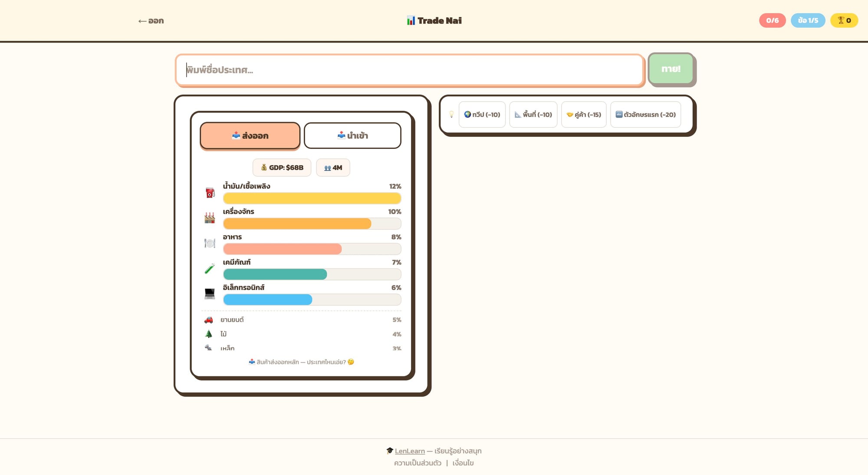This screenshot has width=868, height=475.
Task: Switch to the นำเข้า imports tab
Action: [x=352, y=136]
